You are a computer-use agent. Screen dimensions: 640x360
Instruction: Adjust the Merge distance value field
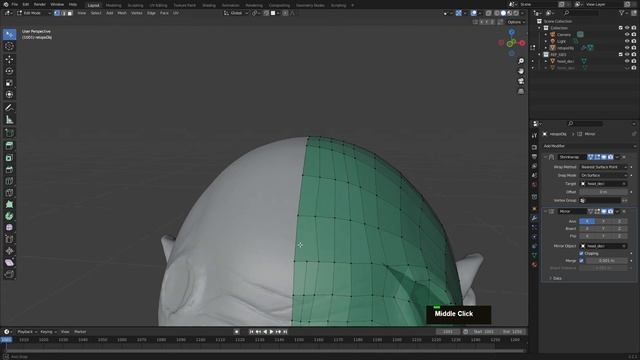click(607, 260)
